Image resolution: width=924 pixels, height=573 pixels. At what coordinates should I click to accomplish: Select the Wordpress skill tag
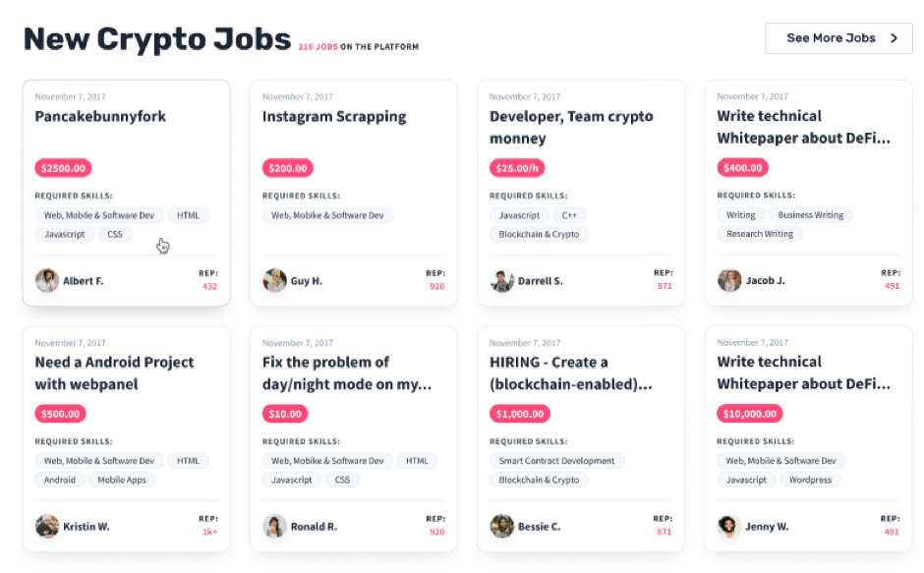coord(810,480)
